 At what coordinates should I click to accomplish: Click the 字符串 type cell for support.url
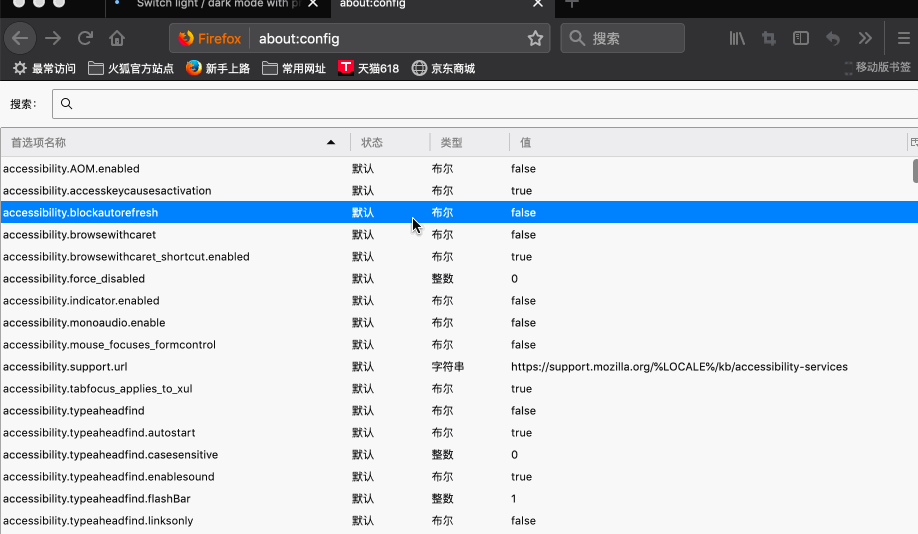click(448, 367)
